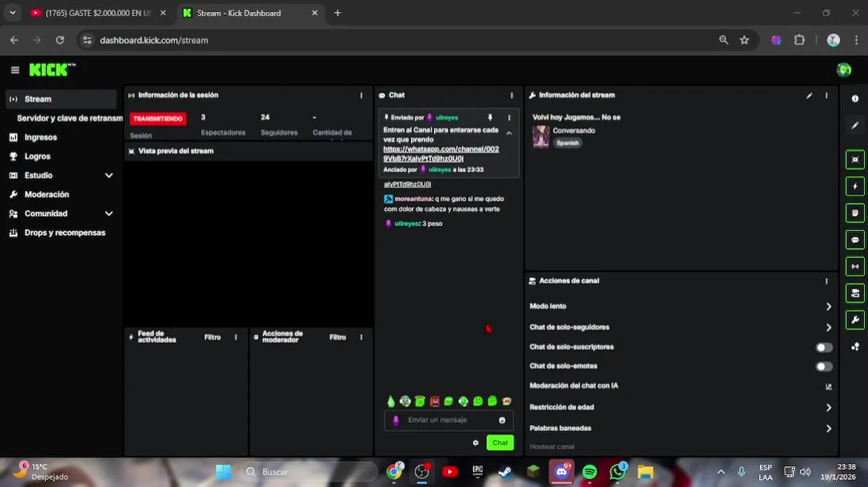This screenshot has width=868, height=487.
Task: Open the WhatsApp channel link in pinned message
Action: point(441,154)
